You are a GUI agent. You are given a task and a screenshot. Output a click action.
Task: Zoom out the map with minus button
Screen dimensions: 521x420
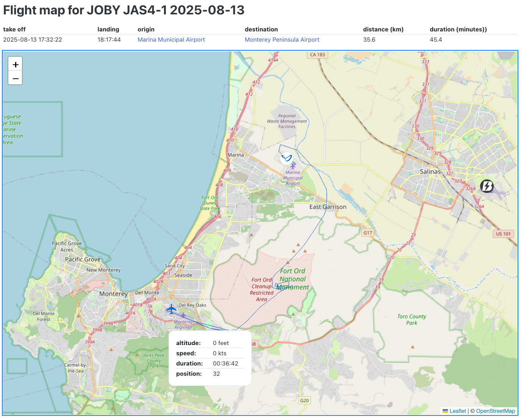[16, 78]
